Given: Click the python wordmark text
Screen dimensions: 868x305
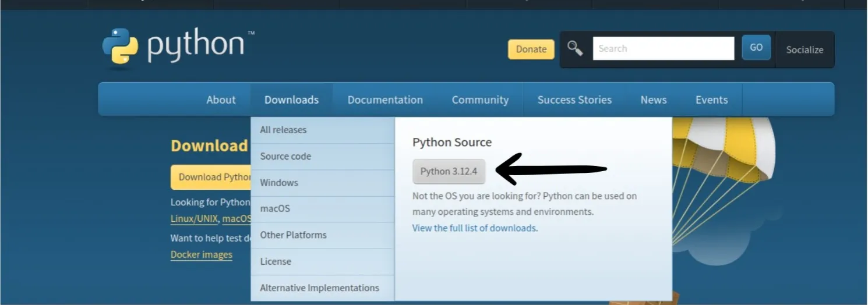Looking at the screenshot, I should (196, 47).
